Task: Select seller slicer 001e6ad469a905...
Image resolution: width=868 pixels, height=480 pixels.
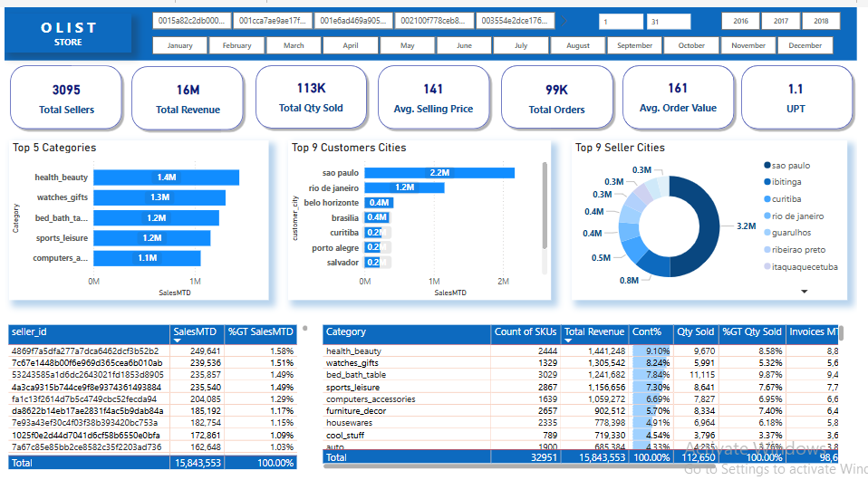Action: click(x=353, y=21)
